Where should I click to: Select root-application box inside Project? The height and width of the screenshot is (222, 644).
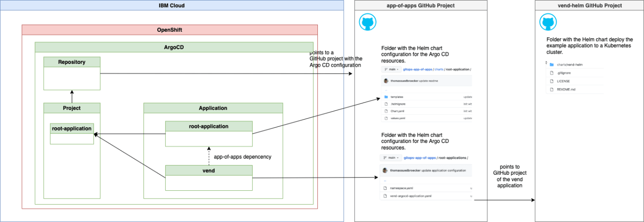tap(72, 134)
